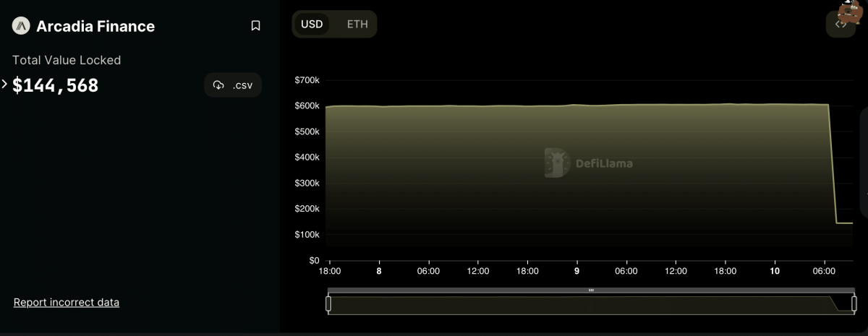Expand the Total Value Locked breakdown chevron
The image size is (868, 336).
[5, 85]
